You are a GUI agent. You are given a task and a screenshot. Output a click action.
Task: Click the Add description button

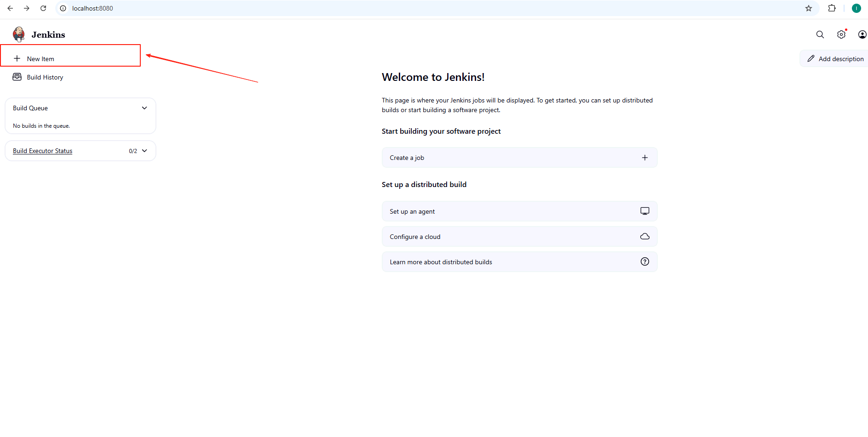tap(834, 58)
